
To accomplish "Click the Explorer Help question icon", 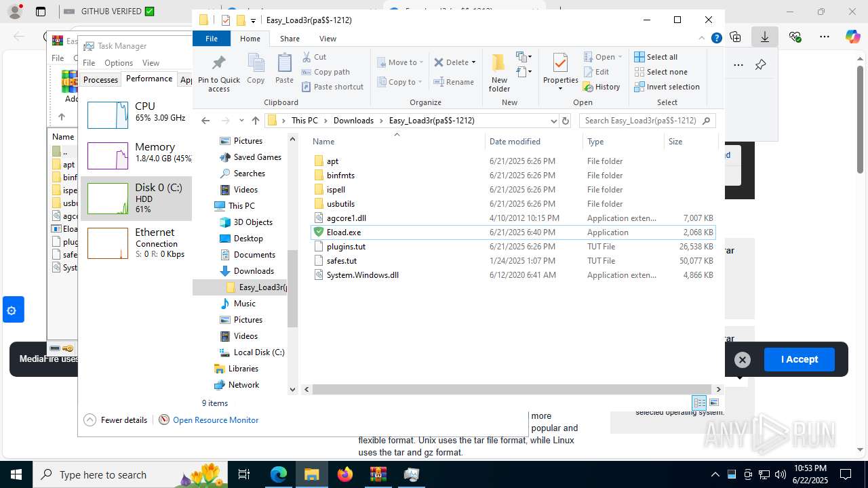I will [716, 39].
